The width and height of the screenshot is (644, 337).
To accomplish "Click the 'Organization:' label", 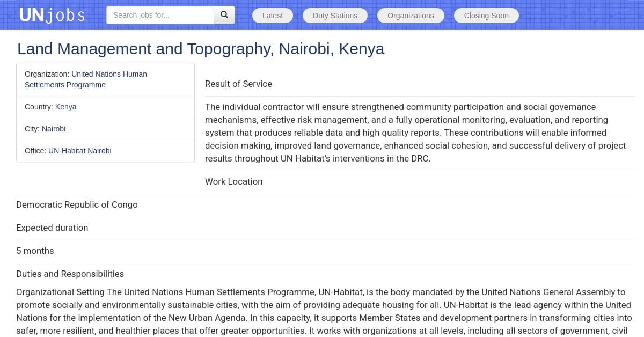I will click(x=47, y=74).
